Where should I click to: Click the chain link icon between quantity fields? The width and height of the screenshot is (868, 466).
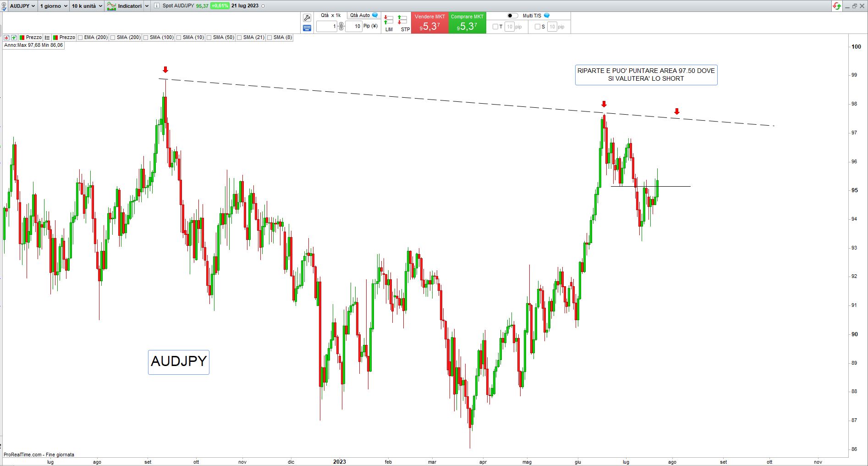pyautogui.click(x=341, y=26)
